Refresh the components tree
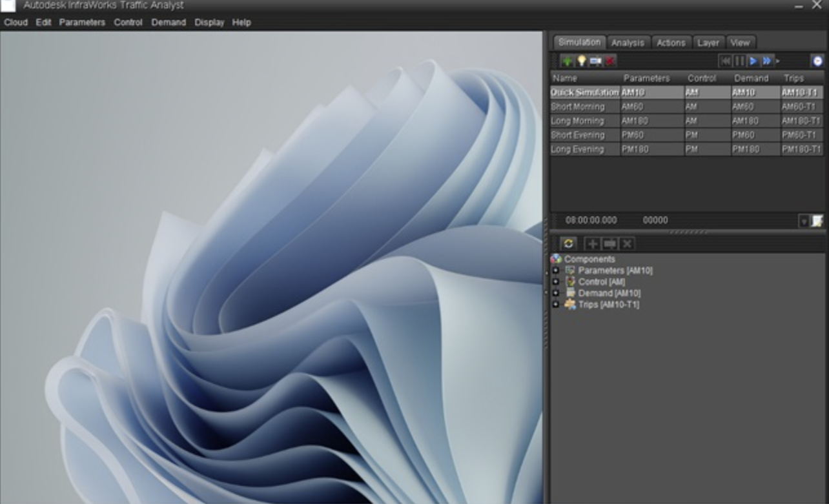 [568, 243]
